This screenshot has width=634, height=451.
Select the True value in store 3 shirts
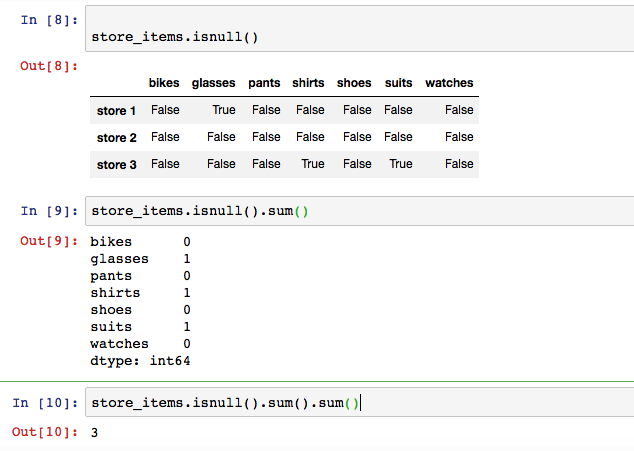[x=313, y=164]
